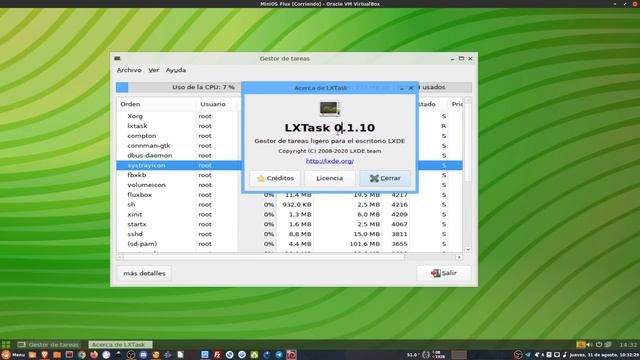Select the sshd process row
Viewport: 640px width, 360px height.
click(x=289, y=234)
